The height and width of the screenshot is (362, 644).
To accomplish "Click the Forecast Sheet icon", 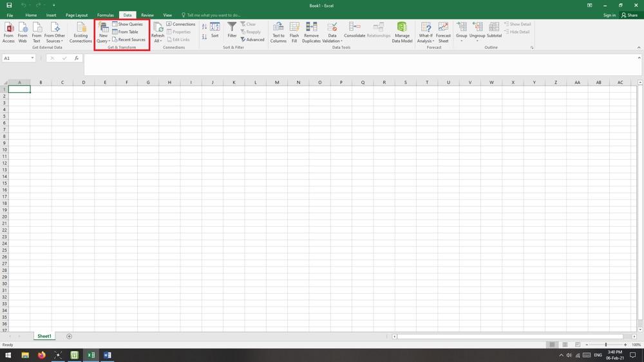I will (443, 32).
